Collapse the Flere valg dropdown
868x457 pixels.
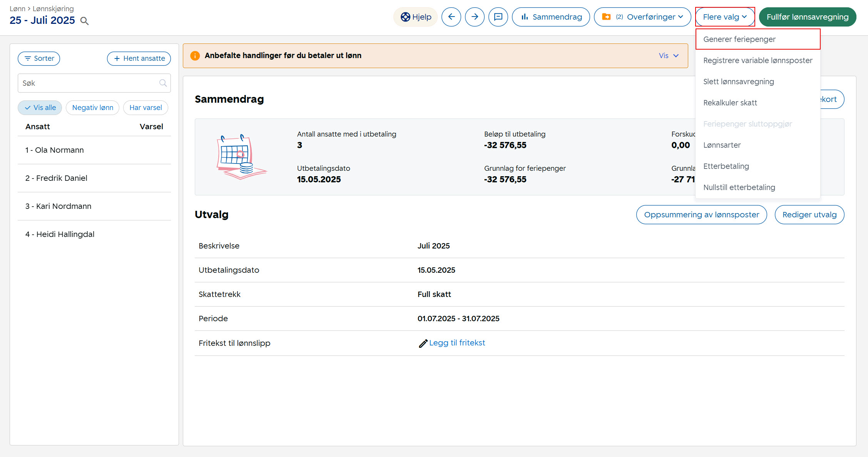coord(725,17)
